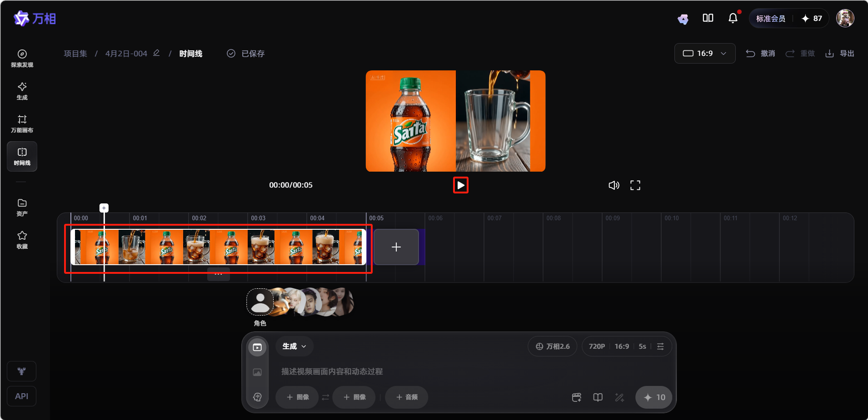
Task: Open 万能画布 canvas from sidebar
Action: point(22,124)
